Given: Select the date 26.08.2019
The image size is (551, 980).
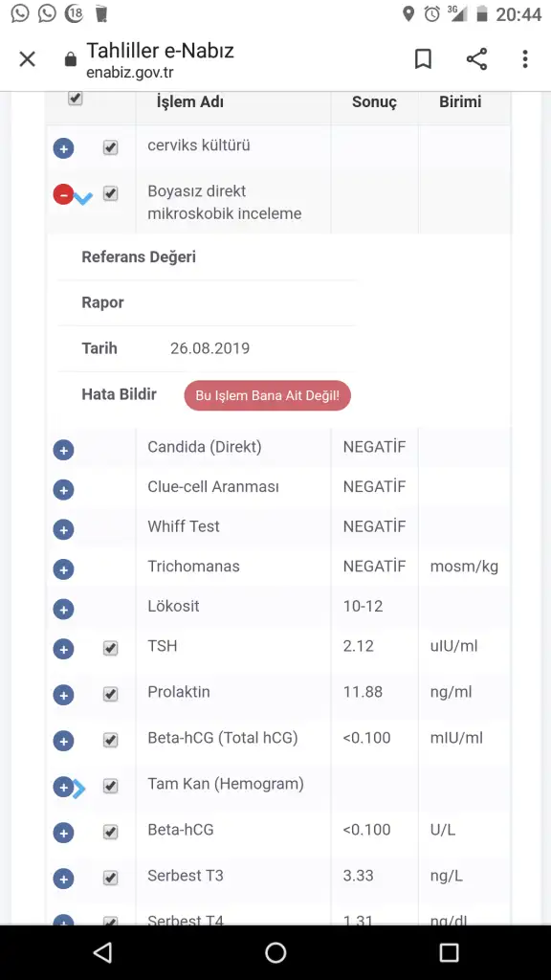Looking at the screenshot, I should pos(209,348).
